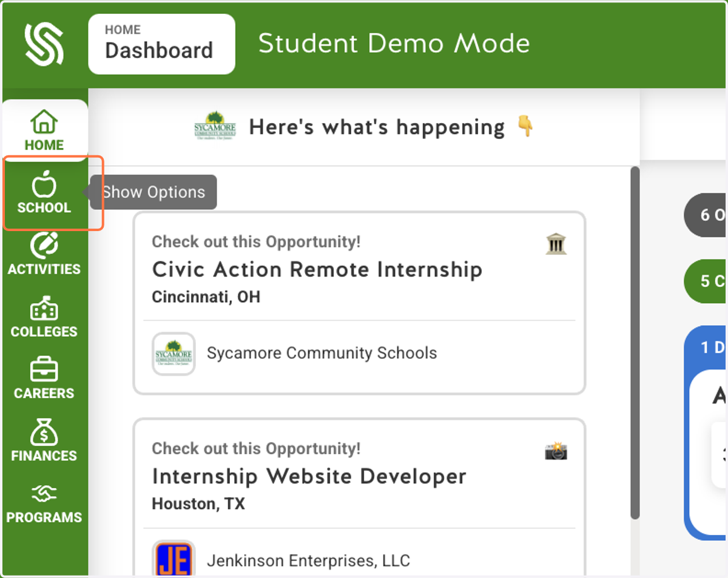Click the Sycamore Community Schools organization name
The image size is (728, 578).
click(x=322, y=353)
